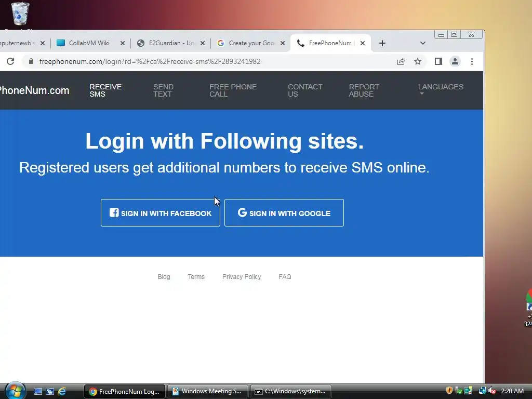This screenshot has width=532, height=399.
Task: Open the Windows Start orb
Action: tap(15, 391)
